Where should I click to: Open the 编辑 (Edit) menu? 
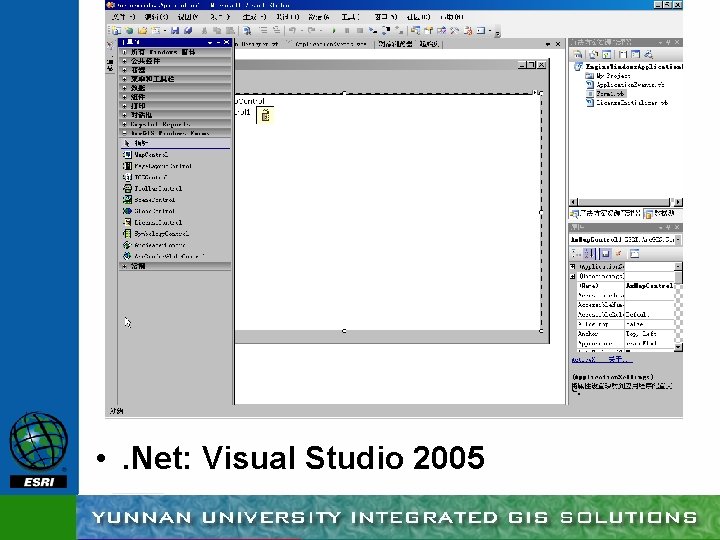[156, 17]
